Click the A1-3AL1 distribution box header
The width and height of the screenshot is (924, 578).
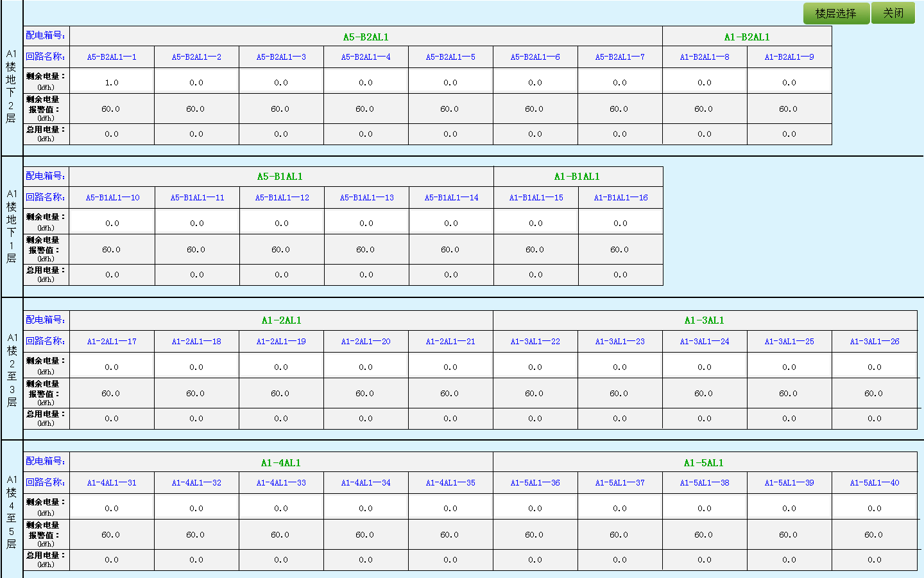704,320
